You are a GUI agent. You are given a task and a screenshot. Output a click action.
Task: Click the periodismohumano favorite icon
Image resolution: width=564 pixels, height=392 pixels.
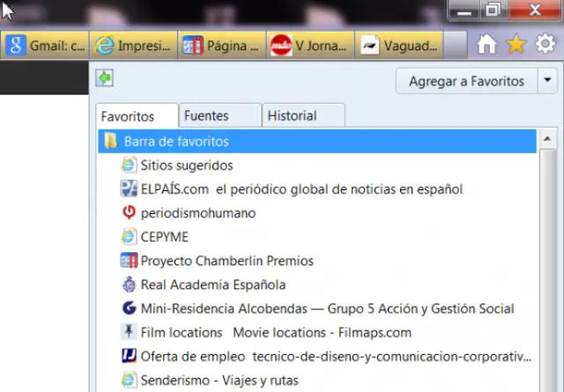pyautogui.click(x=129, y=213)
